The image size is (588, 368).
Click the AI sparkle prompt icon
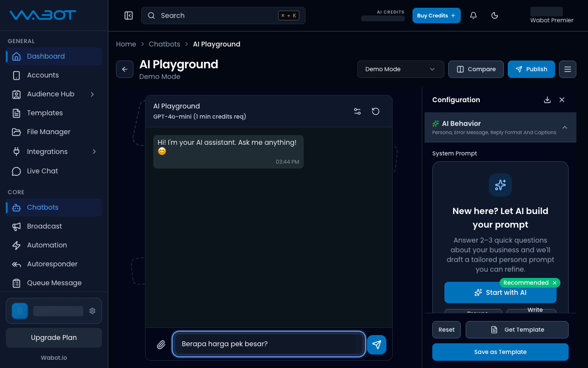point(500,184)
